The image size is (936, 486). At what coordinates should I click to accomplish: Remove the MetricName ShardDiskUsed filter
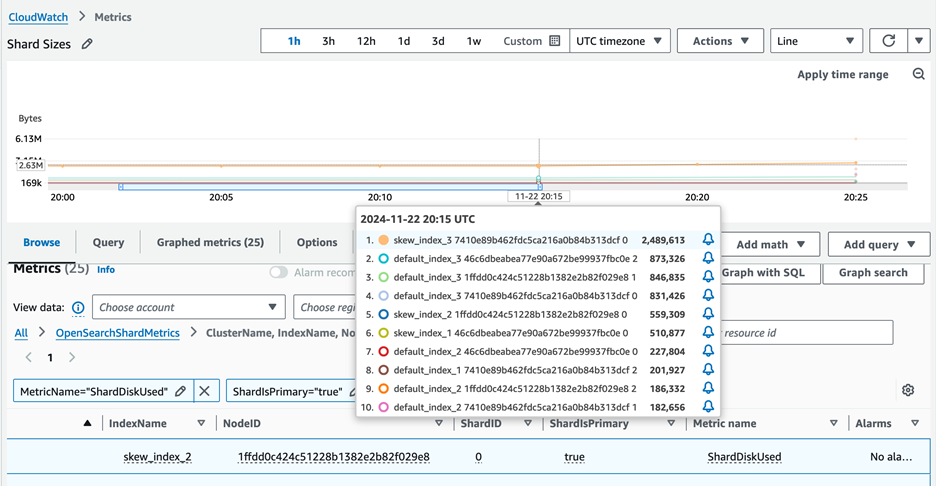(204, 391)
